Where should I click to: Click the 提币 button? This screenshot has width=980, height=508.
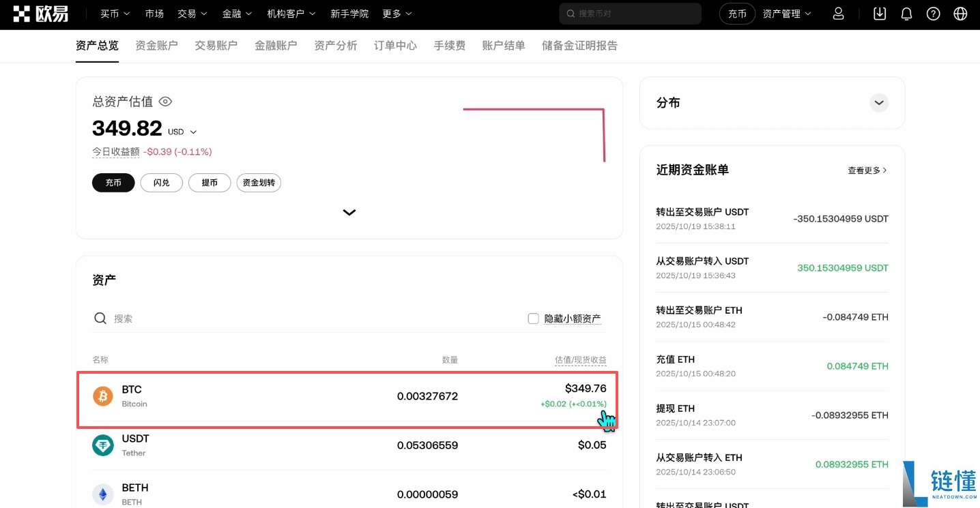(x=210, y=183)
